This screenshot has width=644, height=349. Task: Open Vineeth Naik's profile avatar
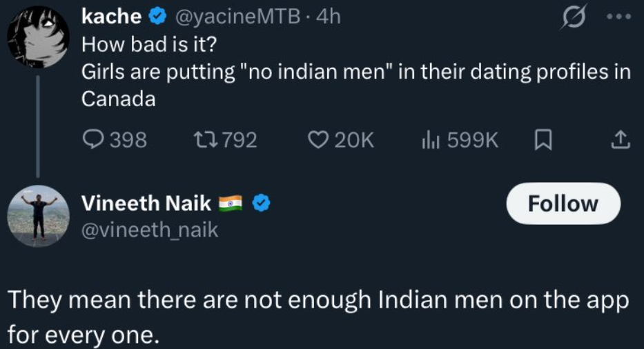(x=37, y=215)
